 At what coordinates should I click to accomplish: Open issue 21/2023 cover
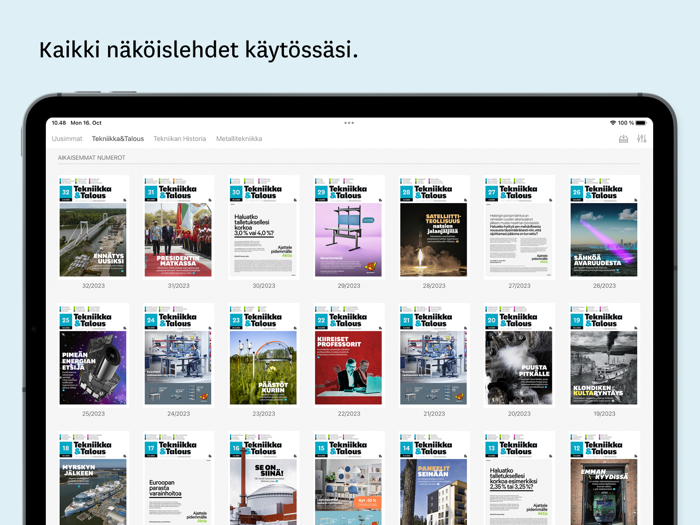coord(434,355)
